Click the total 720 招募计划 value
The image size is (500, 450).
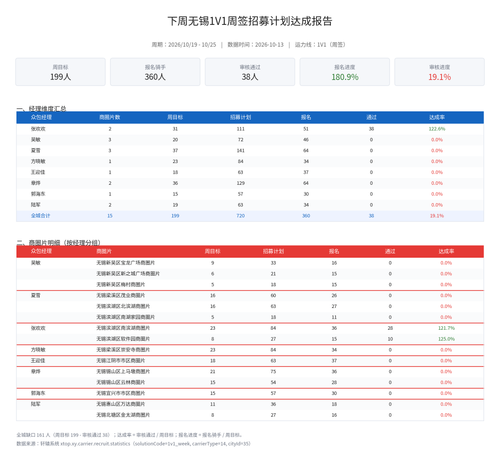[x=240, y=216]
